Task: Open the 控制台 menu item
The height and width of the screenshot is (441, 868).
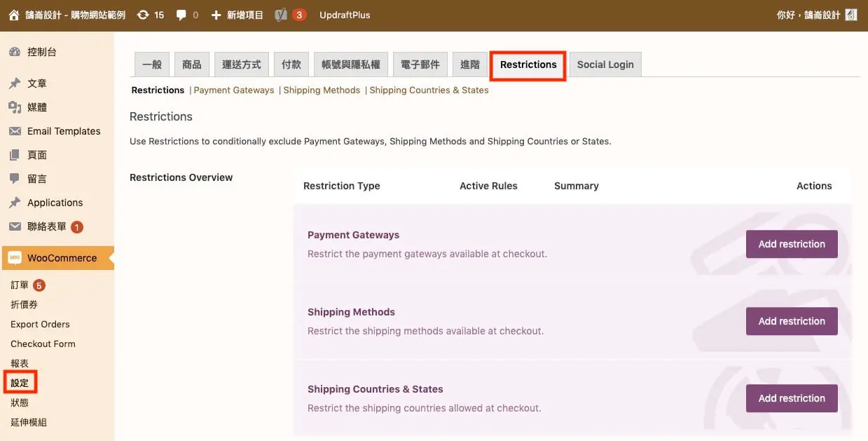Action: [42, 52]
